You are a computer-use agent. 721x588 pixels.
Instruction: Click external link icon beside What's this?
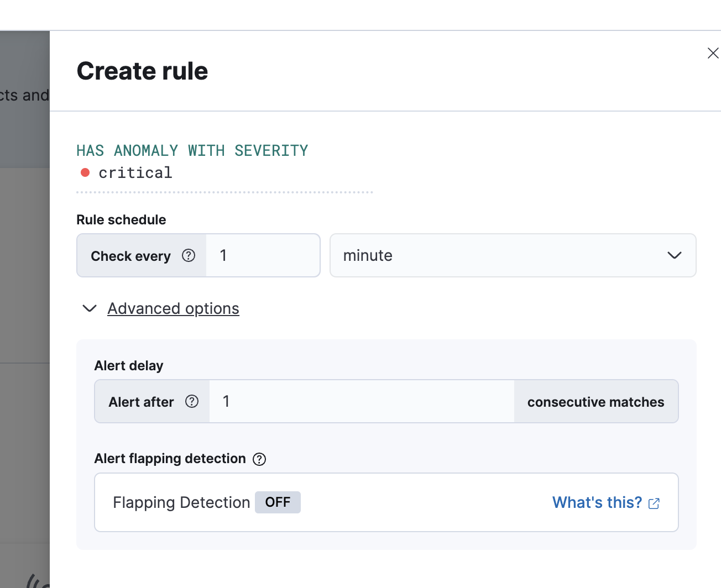pyautogui.click(x=654, y=503)
